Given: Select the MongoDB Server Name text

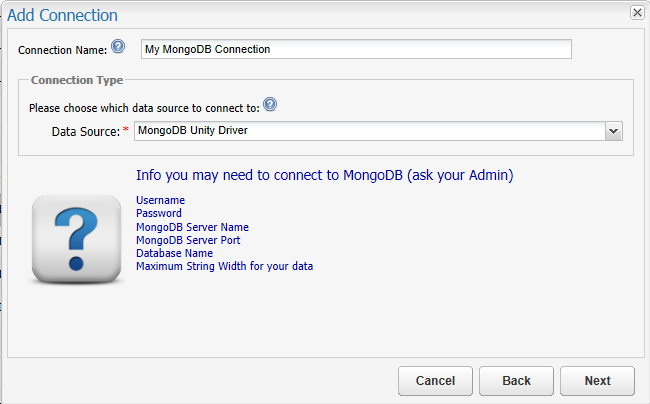Looking at the screenshot, I should (192, 227).
